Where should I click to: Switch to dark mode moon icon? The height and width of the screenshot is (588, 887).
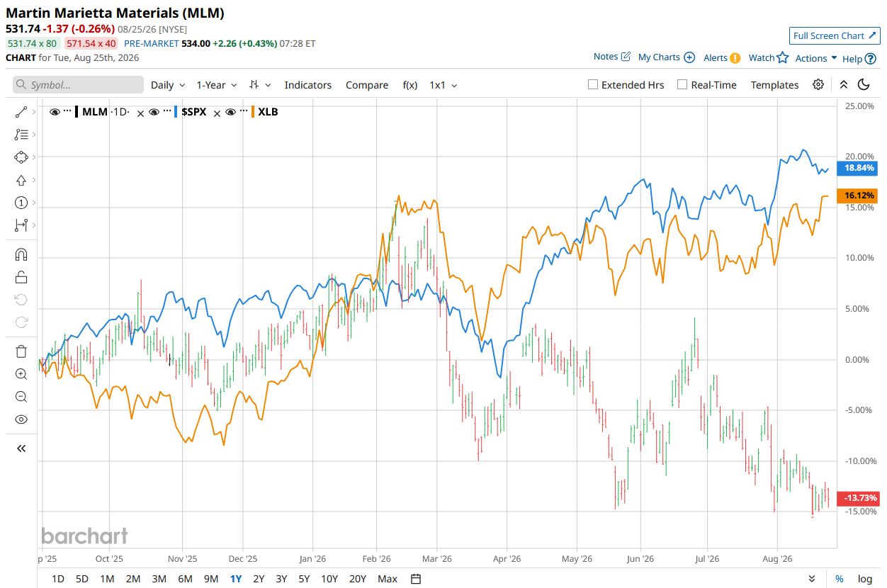[x=864, y=84]
